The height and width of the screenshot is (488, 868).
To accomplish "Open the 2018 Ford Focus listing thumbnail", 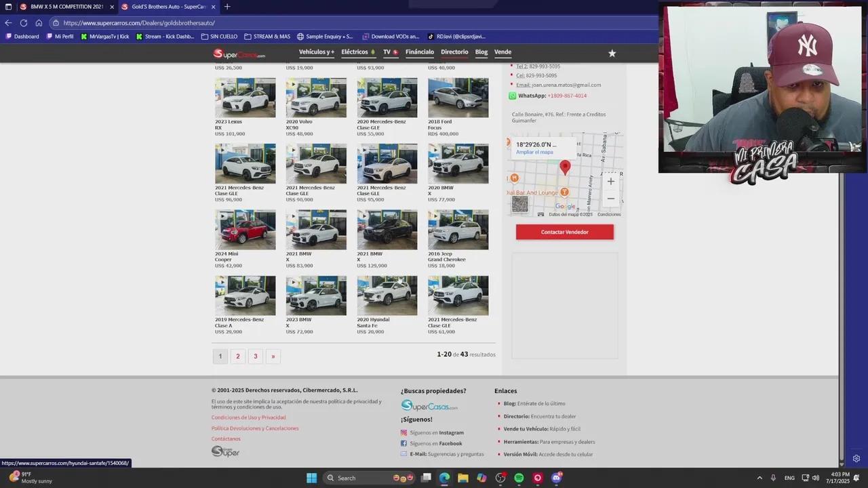I will click(458, 98).
